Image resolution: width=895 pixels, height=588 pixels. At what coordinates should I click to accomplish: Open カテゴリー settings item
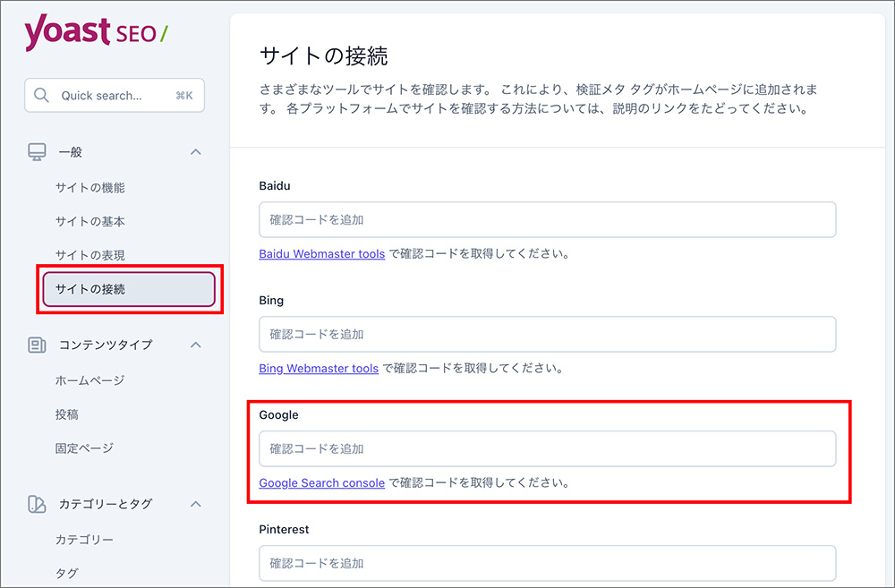(x=84, y=539)
